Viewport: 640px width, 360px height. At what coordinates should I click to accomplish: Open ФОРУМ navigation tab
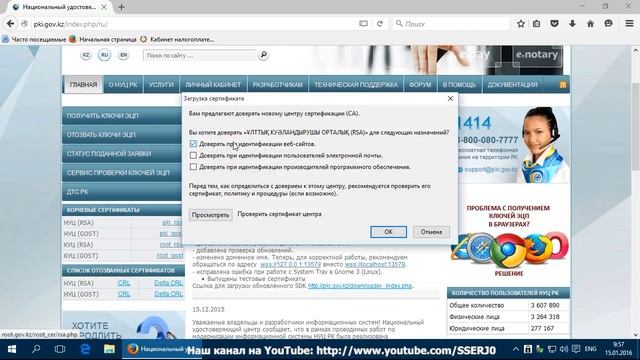[420, 84]
